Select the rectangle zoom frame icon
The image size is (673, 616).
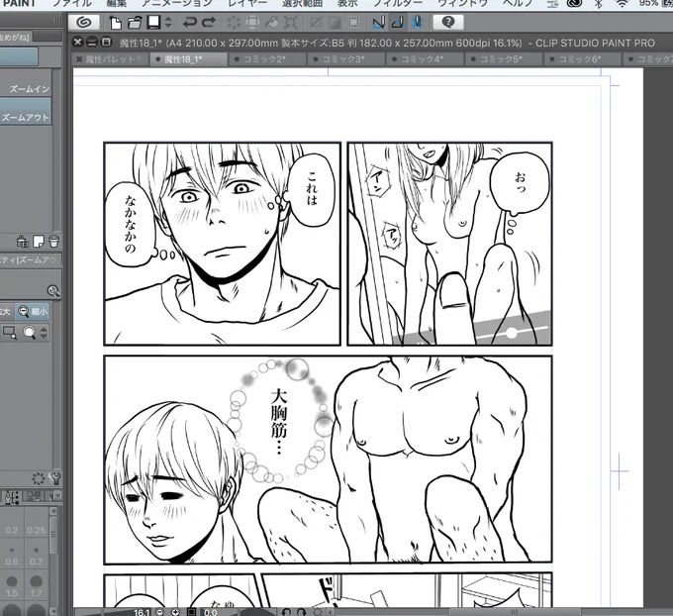[x=10, y=333]
